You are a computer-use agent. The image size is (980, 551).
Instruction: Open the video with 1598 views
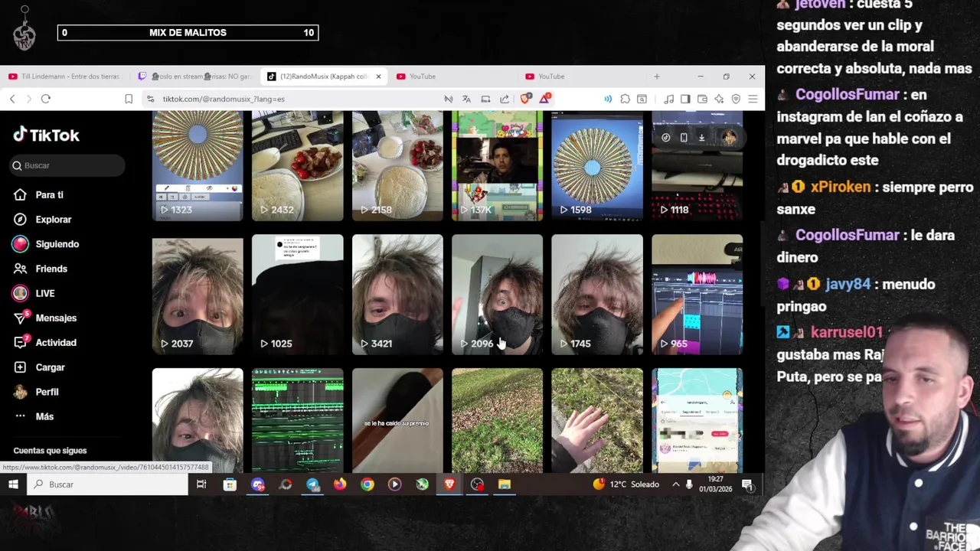(597, 165)
